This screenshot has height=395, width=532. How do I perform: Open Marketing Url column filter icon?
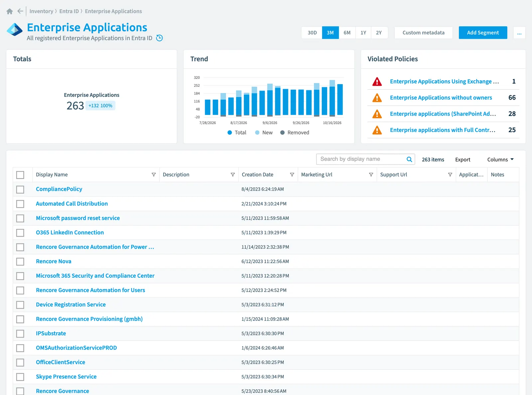[371, 175]
